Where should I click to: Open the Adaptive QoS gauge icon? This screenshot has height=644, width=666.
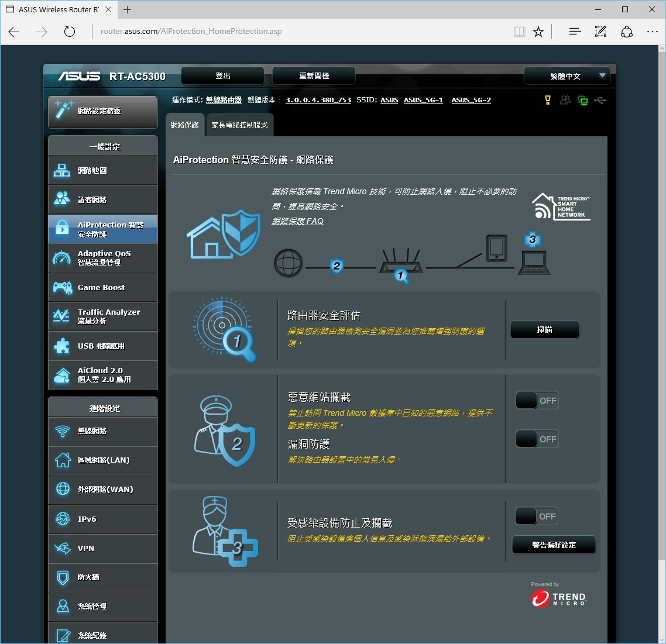(62, 258)
